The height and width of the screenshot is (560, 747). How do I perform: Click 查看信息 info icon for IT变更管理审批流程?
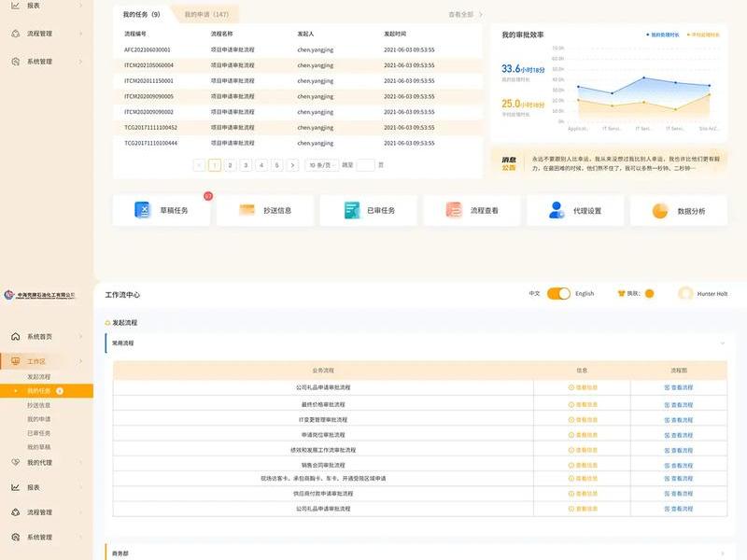571,419
